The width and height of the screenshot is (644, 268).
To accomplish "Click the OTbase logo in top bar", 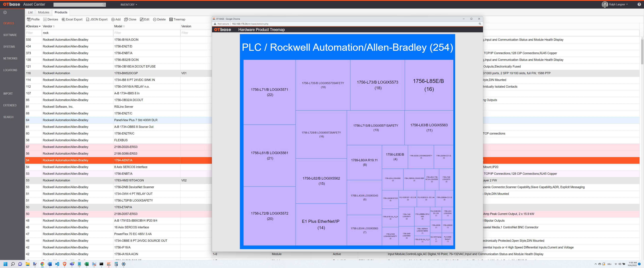I will [x=12, y=4].
